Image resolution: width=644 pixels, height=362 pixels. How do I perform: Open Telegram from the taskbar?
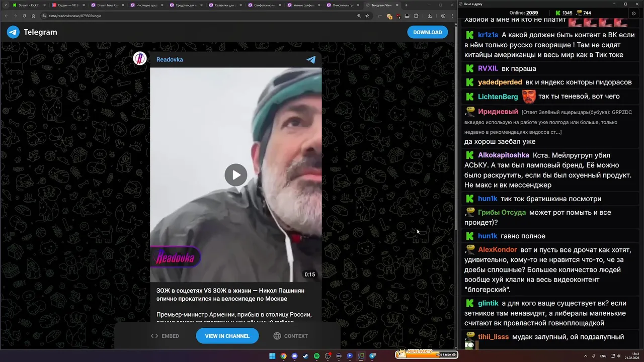click(373, 356)
